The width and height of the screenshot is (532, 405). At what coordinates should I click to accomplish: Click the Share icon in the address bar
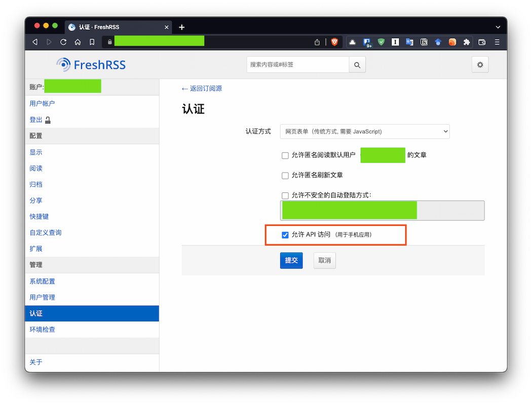pyautogui.click(x=317, y=42)
